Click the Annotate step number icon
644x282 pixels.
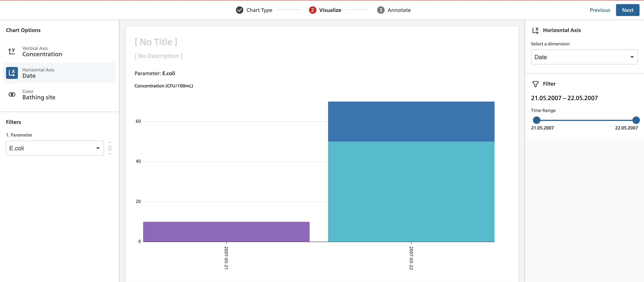click(381, 10)
